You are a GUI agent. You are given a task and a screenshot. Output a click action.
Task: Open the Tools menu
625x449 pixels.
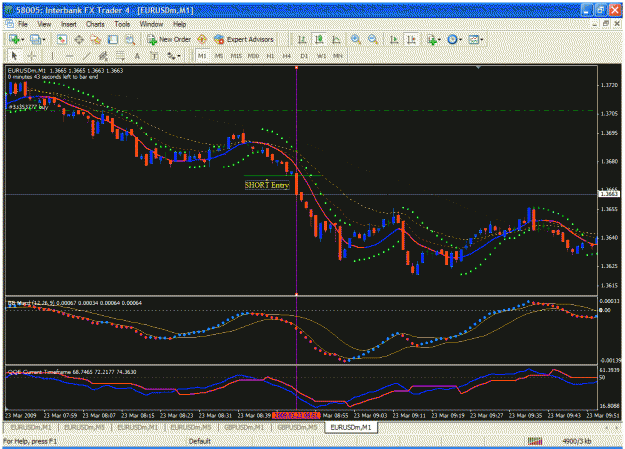tap(122, 24)
